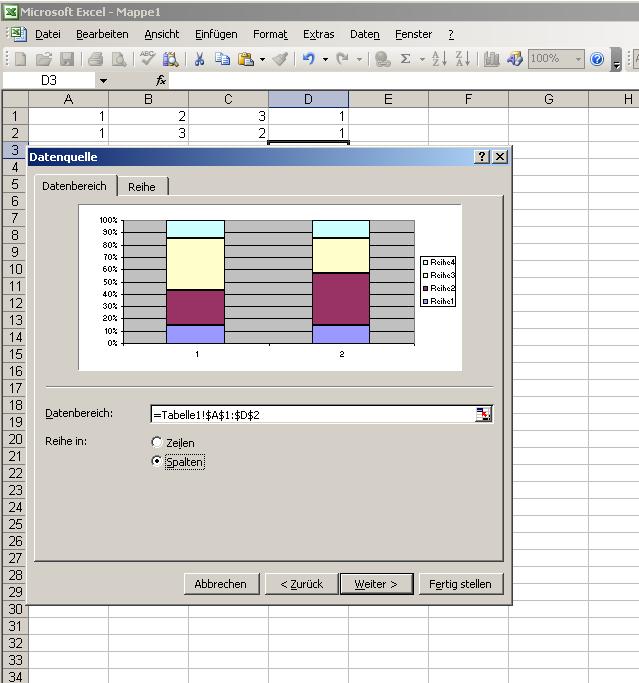Select row header 30

coord(15,609)
